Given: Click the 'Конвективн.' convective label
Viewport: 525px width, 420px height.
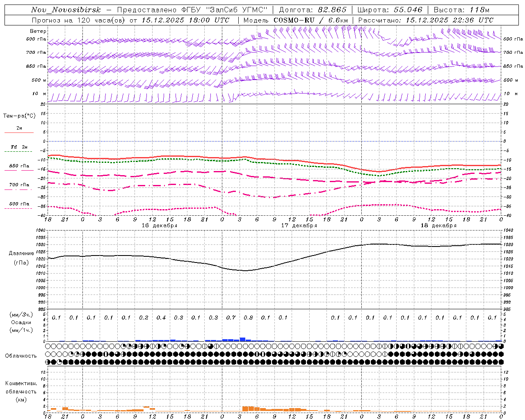Looking at the screenshot, I should pyautogui.click(x=21, y=383).
